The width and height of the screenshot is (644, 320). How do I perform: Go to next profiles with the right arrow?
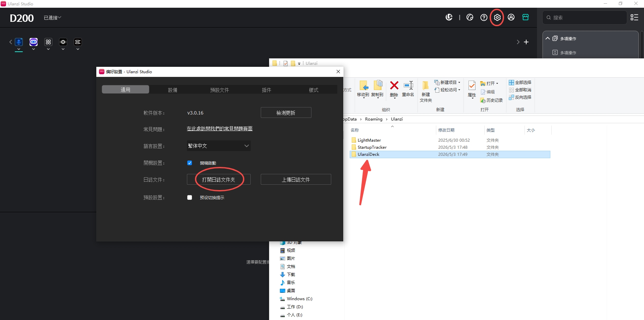pyautogui.click(x=518, y=42)
